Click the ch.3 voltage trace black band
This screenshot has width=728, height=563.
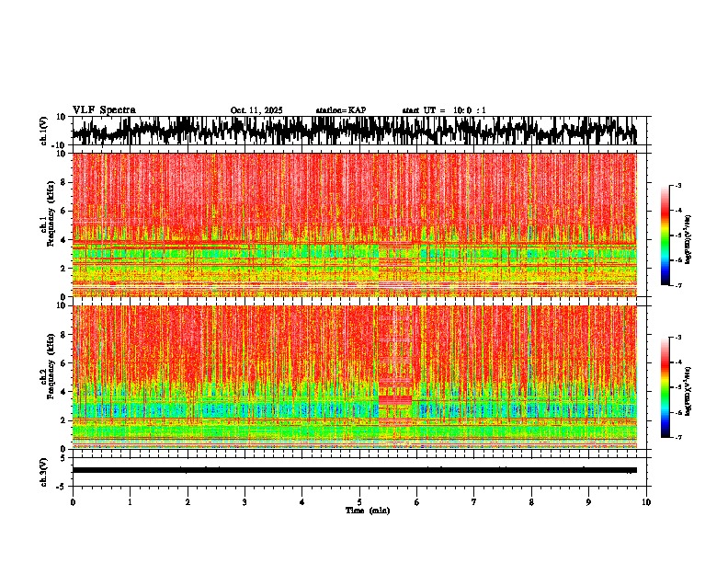[354, 470]
